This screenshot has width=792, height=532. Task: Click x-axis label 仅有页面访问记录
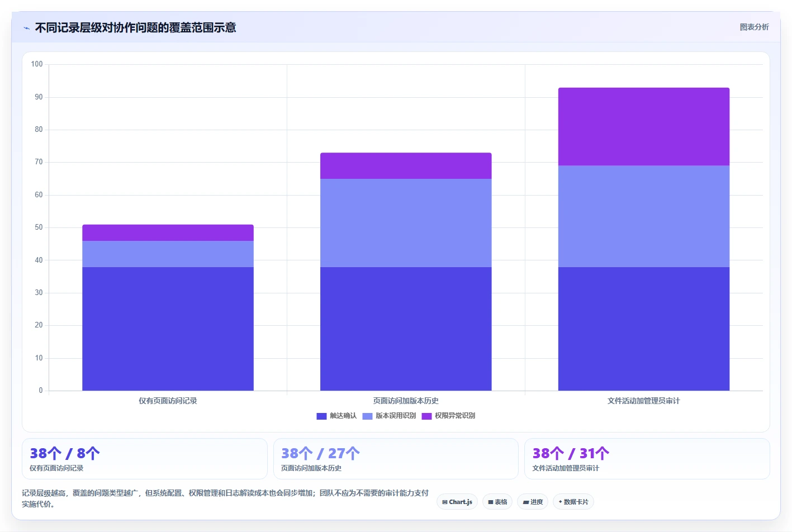coord(168,401)
